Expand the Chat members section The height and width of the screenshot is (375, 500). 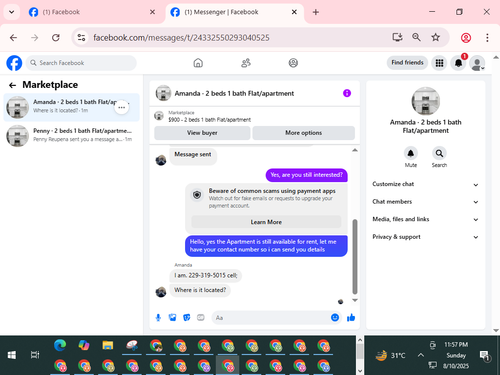coord(425,202)
